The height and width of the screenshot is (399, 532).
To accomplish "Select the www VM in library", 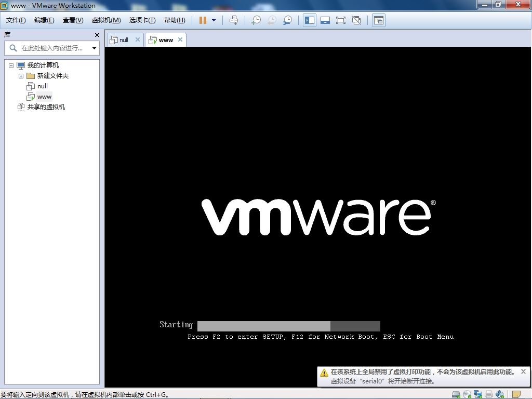I will pos(44,97).
